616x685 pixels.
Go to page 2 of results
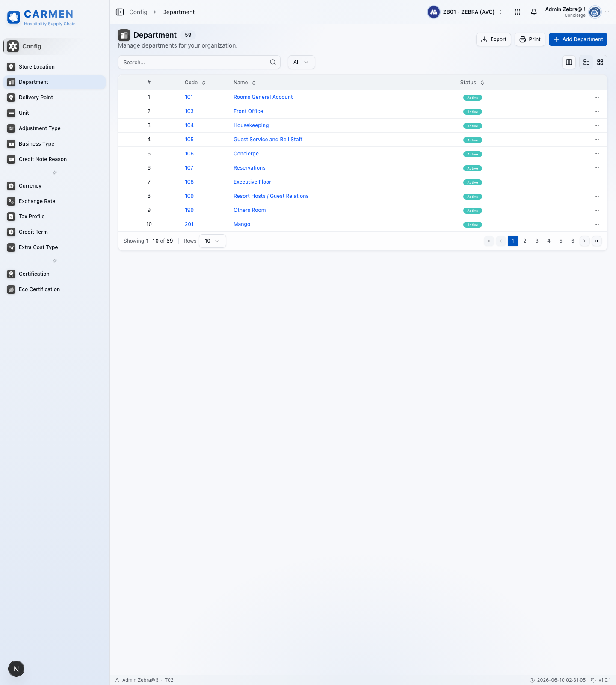coord(525,241)
